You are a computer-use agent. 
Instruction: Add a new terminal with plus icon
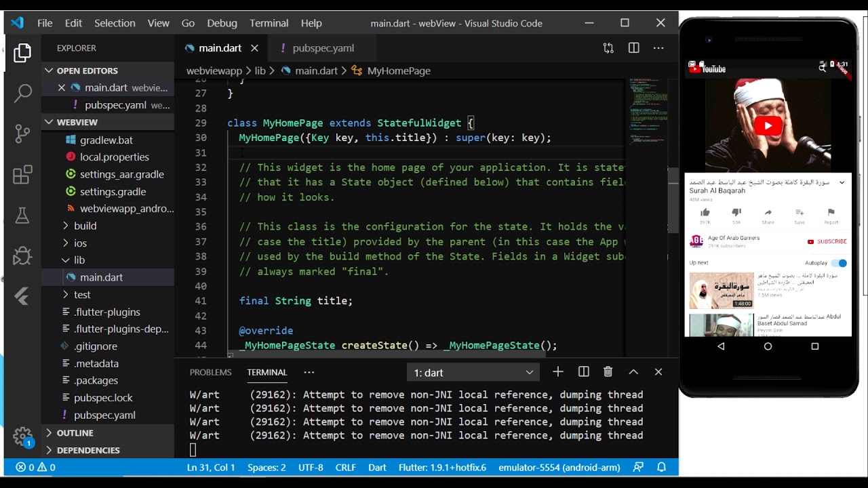coord(557,372)
